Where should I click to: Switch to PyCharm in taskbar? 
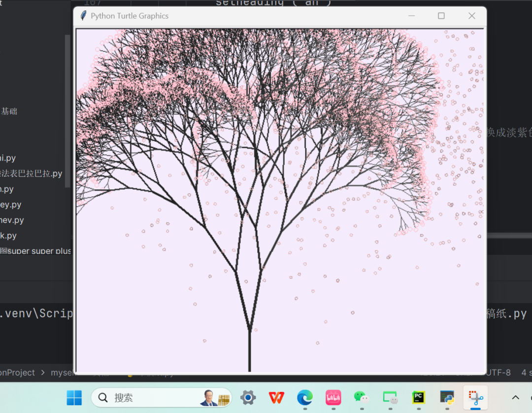click(x=419, y=398)
